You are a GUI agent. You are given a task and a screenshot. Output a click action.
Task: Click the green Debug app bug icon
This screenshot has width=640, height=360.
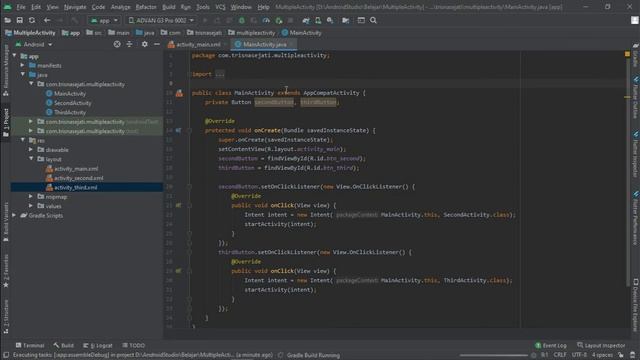(x=242, y=20)
